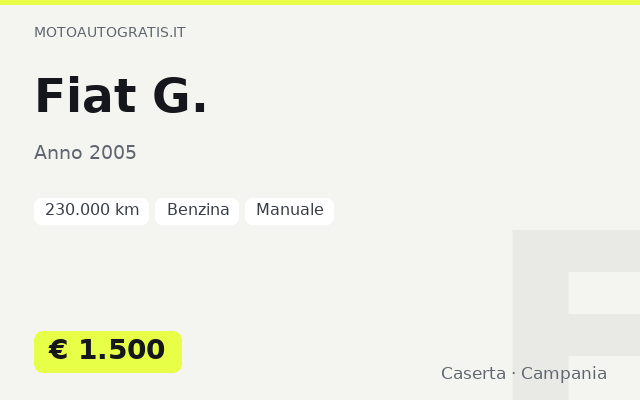640x400 pixels.
Task: Click the € 1.500 price badge
Action: [108, 352]
